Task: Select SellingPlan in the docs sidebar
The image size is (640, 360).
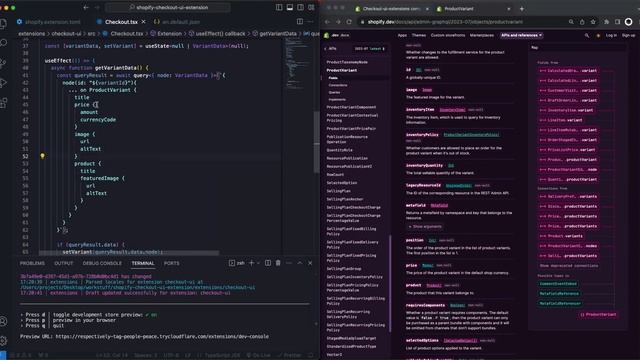Action: coord(338,191)
